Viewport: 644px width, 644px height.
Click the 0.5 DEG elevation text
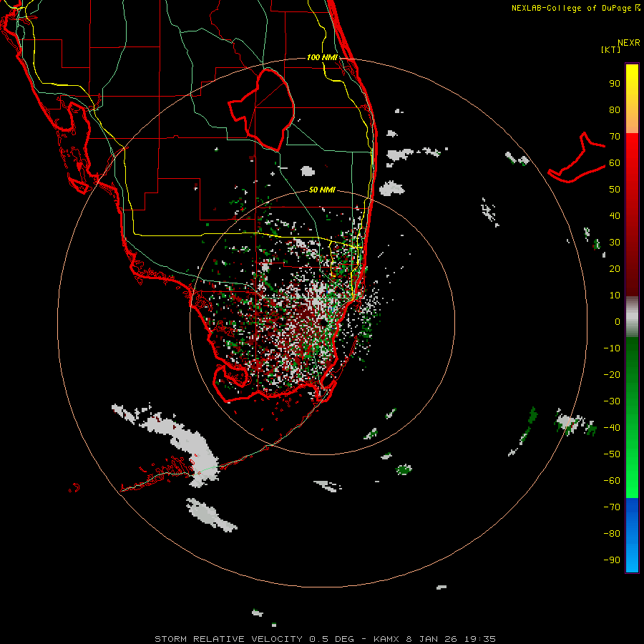tap(331, 639)
